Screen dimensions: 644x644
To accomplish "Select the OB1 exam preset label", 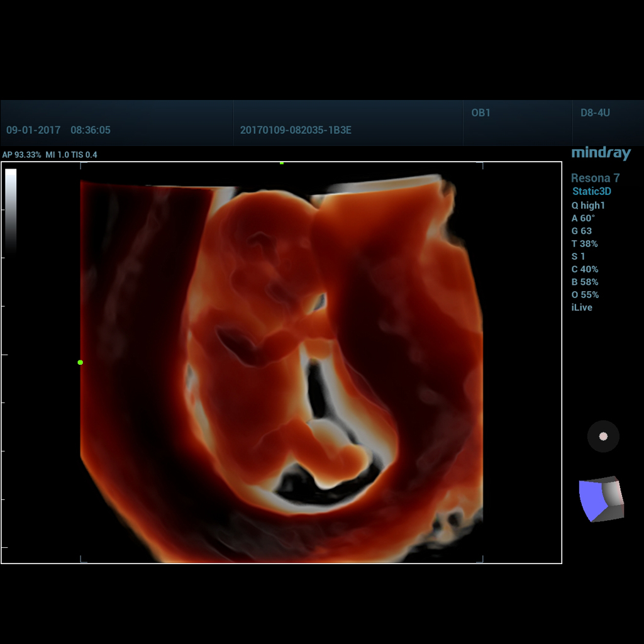I will 480,113.
